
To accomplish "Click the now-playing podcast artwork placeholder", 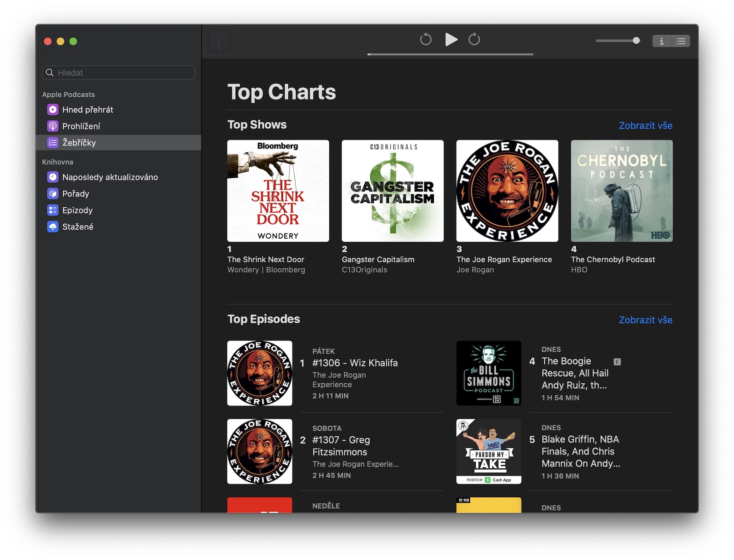I will pyautogui.click(x=219, y=41).
